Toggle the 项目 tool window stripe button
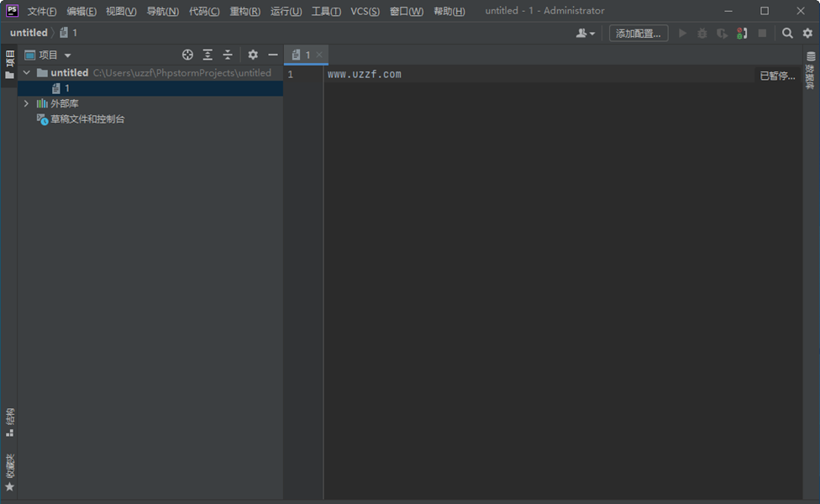 click(x=9, y=65)
